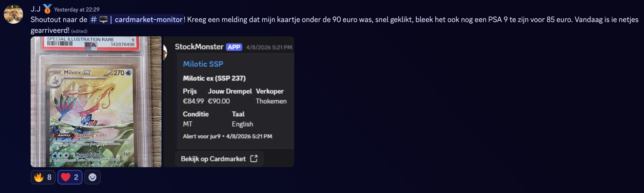Click the external link icon on Cardmarket button
This screenshot has height=193, width=644.
(254, 159)
